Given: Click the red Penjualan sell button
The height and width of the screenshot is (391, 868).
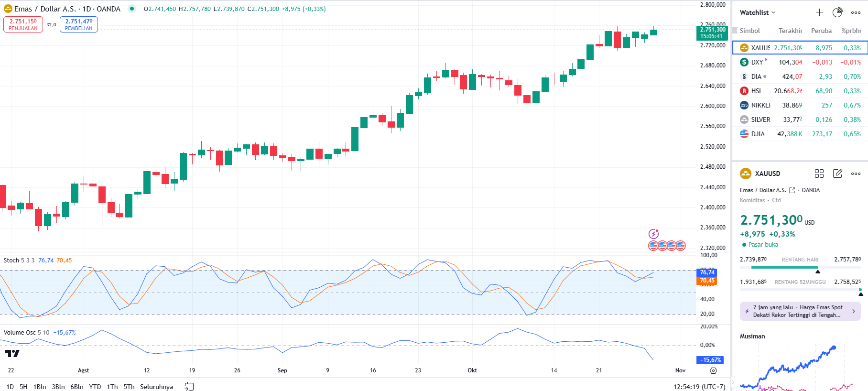Looking at the screenshot, I should coord(23,24).
